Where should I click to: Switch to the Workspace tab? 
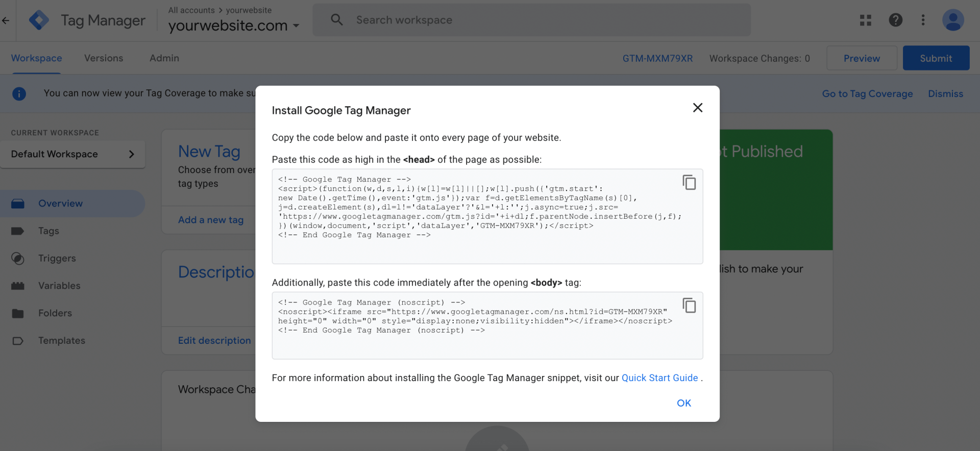pos(36,58)
